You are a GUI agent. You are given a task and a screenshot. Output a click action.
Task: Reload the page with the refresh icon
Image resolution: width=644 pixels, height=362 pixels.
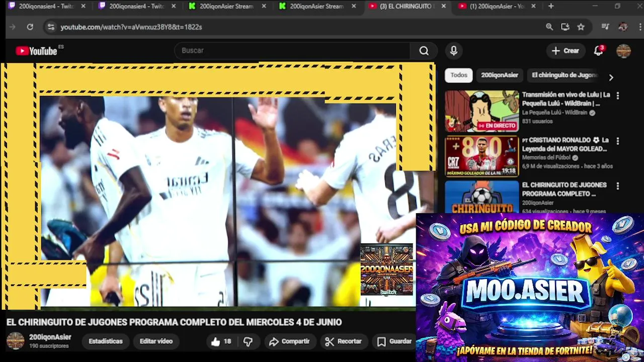point(30,27)
